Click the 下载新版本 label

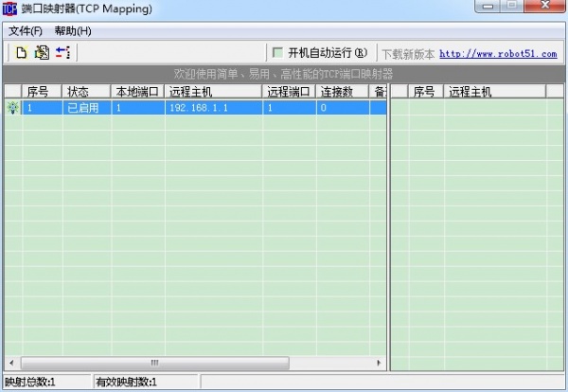(x=408, y=54)
